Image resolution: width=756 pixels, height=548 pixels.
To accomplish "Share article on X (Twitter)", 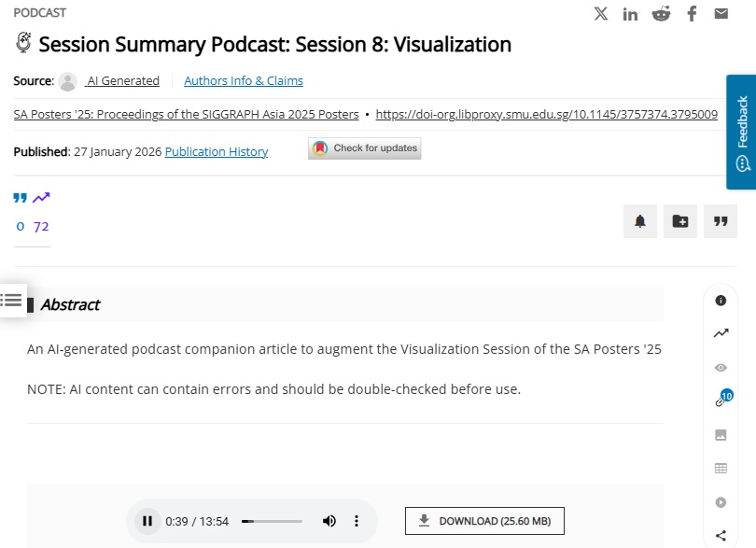I will pos(601,13).
